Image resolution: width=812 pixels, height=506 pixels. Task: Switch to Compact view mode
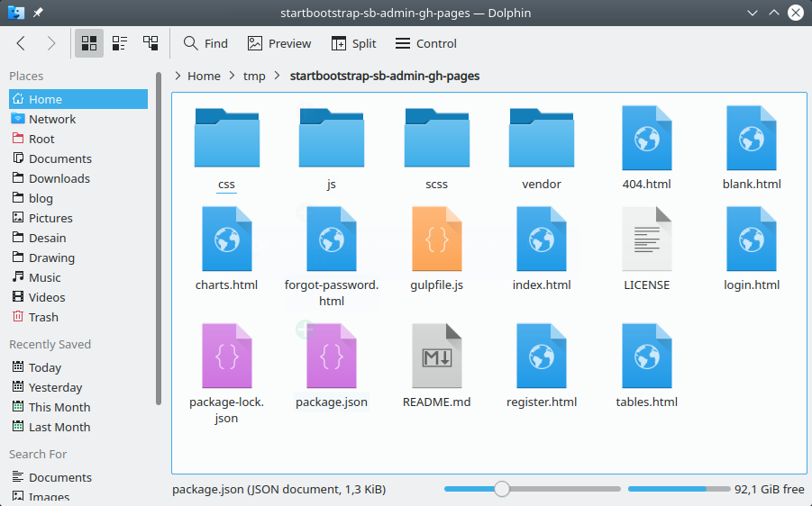(120, 43)
